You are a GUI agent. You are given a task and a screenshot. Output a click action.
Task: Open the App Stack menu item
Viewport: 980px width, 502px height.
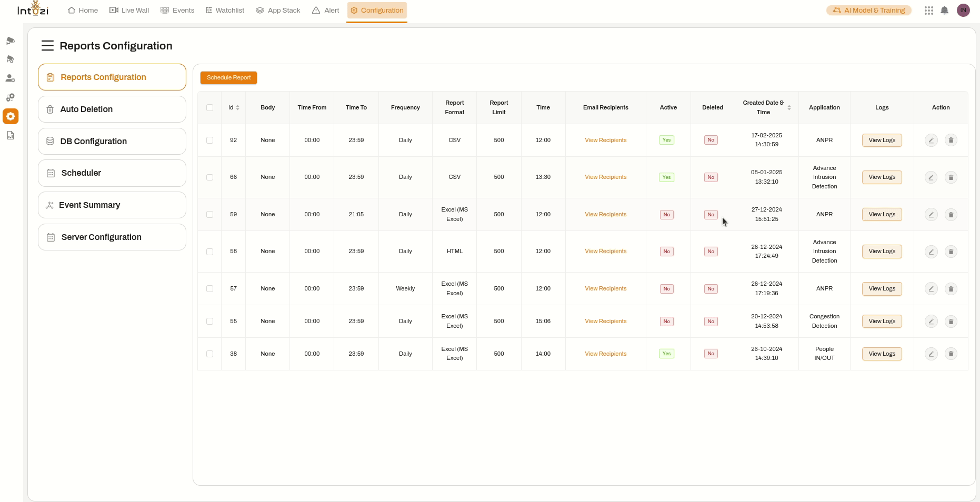(278, 10)
